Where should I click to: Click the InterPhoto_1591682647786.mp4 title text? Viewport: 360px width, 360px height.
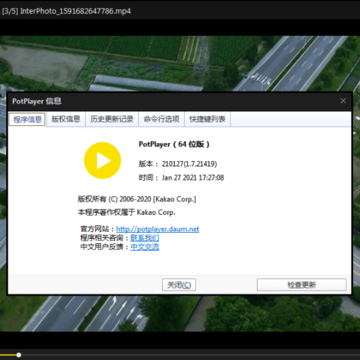point(76,11)
